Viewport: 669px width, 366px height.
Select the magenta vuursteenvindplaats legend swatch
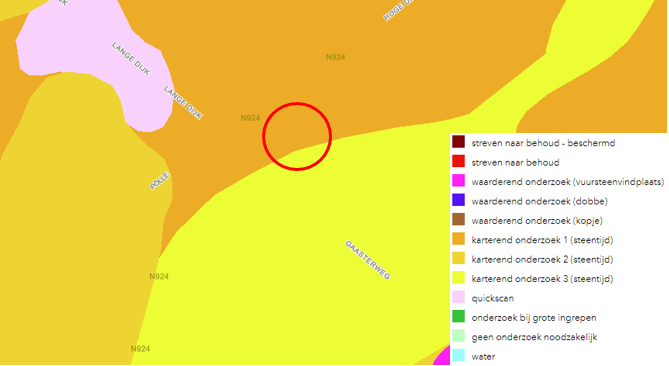459,181
